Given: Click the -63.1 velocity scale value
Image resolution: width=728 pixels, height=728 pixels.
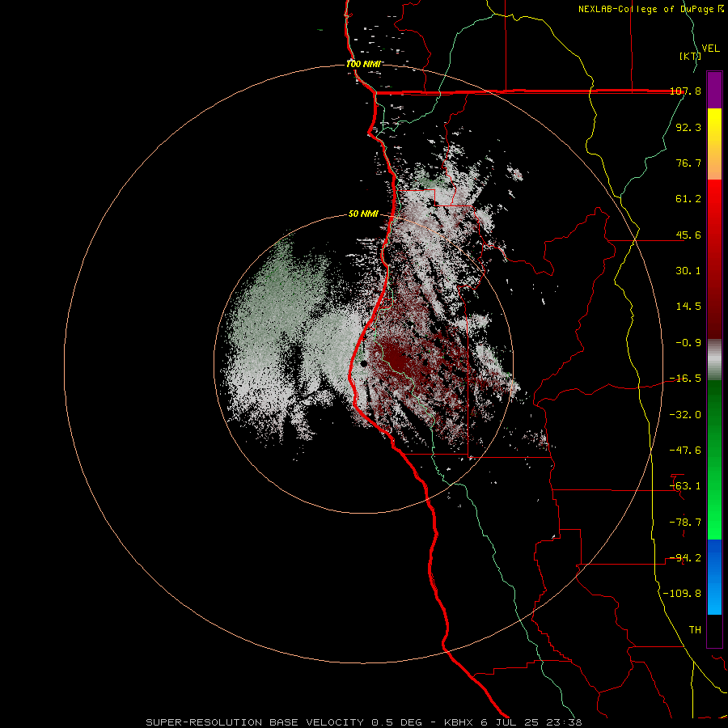Looking at the screenshot, I should tap(685, 486).
